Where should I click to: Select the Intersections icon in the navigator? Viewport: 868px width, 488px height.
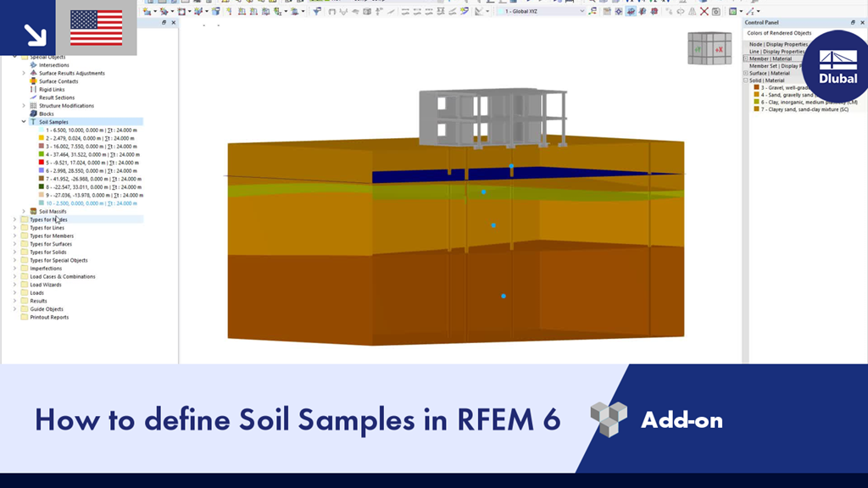(x=32, y=65)
